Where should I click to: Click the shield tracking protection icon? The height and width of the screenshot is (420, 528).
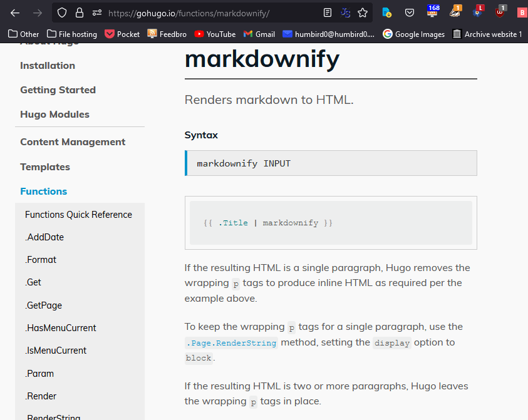click(61, 13)
